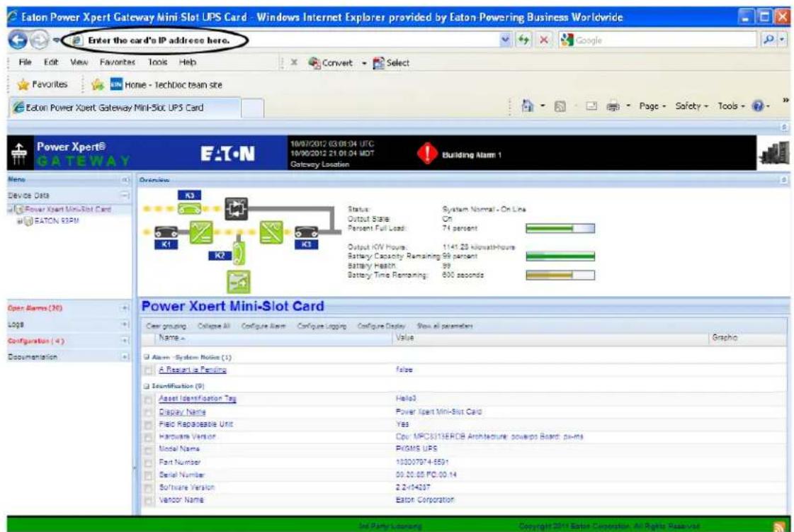Open the Safety dropdown in command bar
Image resolution: width=794 pixels, height=532 pixels.
point(692,106)
